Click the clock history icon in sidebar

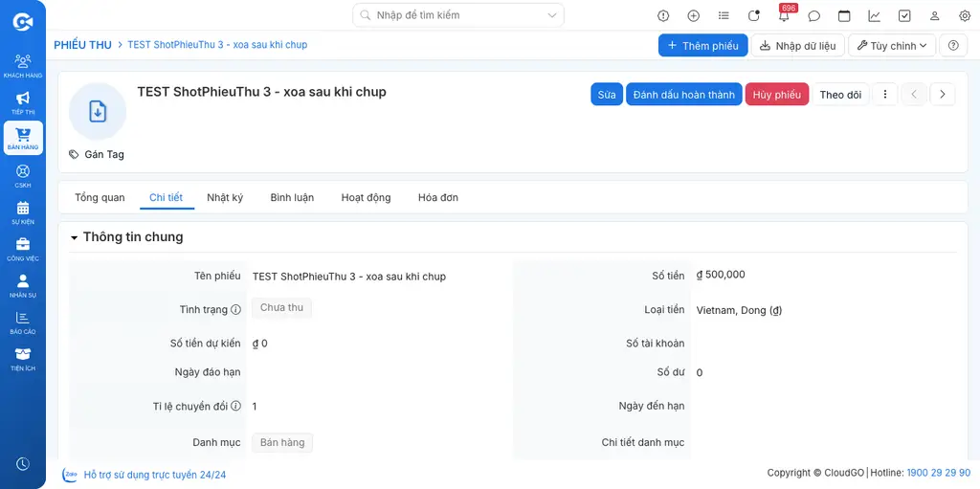[23, 463]
